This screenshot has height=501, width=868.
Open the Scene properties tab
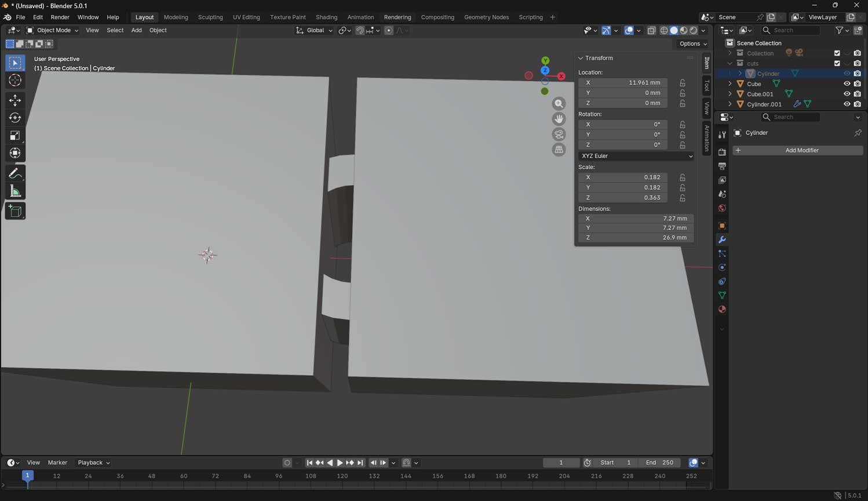[722, 194]
